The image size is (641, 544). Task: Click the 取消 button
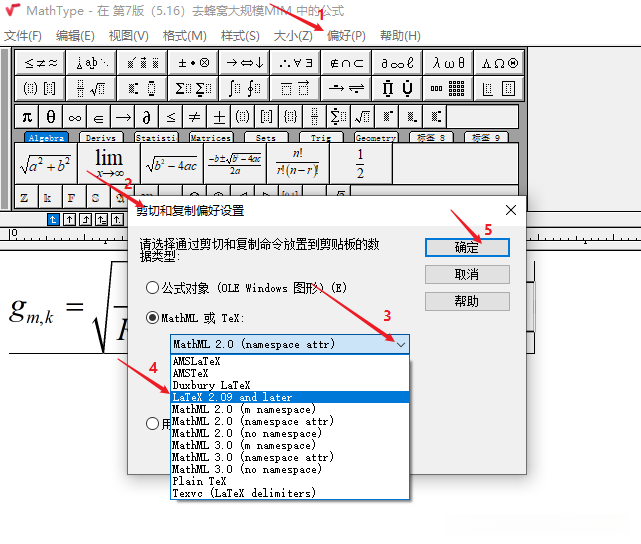tap(467, 274)
